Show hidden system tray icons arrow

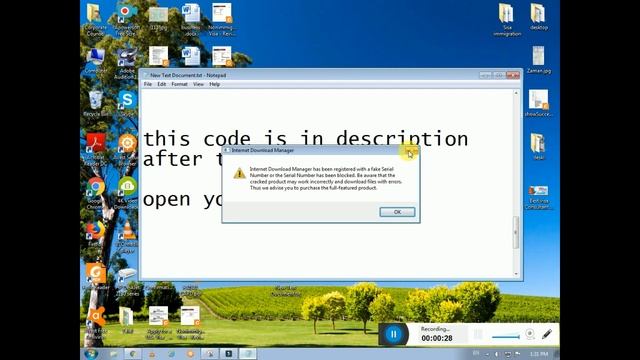click(487, 354)
